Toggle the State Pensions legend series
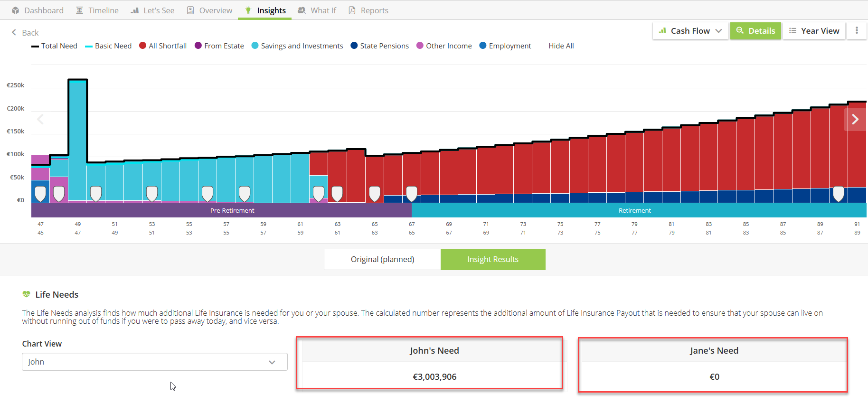868x404 pixels. pyautogui.click(x=380, y=46)
